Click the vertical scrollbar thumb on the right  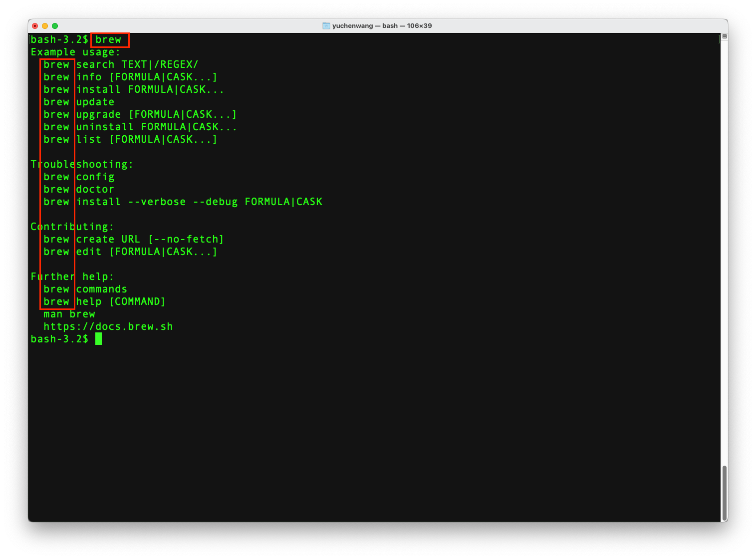pos(725,492)
